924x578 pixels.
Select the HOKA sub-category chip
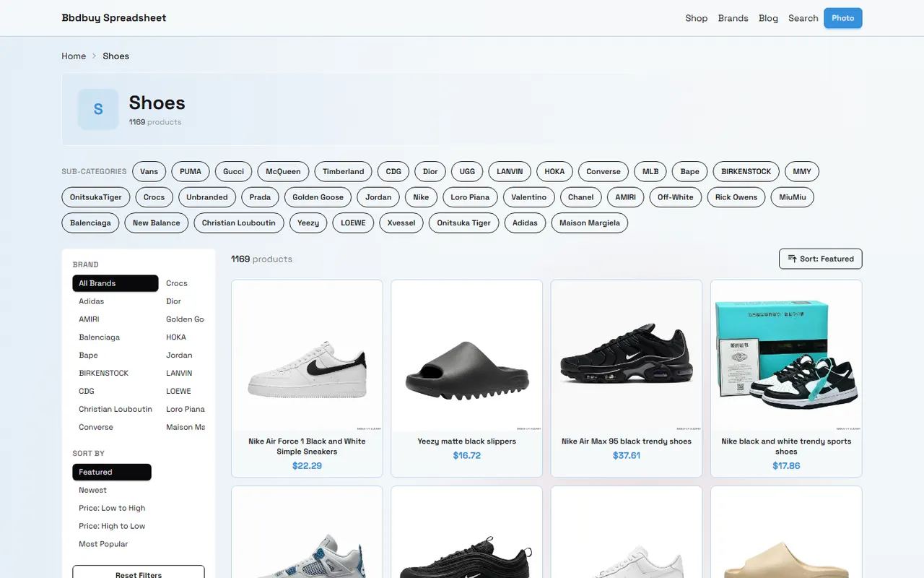pyautogui.click(x=554, y=172)
